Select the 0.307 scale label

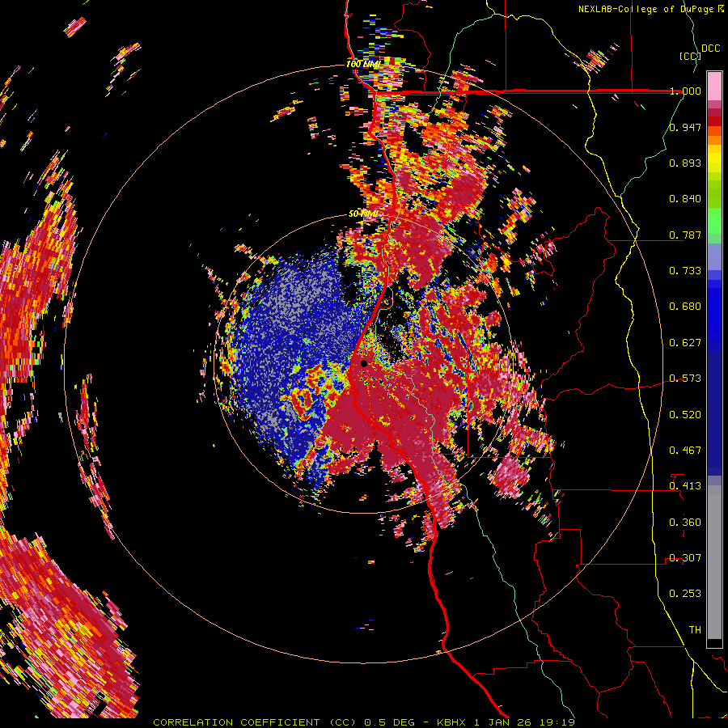click(685, 558)
